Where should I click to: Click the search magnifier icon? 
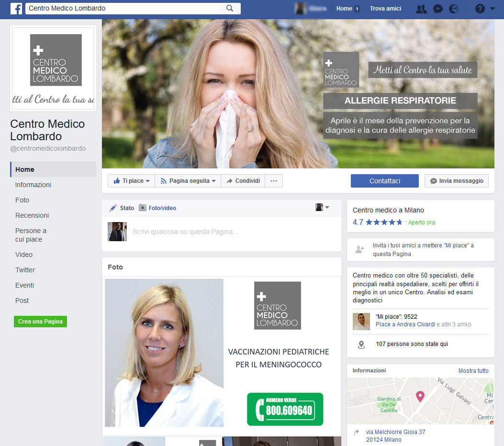point(229,8)
